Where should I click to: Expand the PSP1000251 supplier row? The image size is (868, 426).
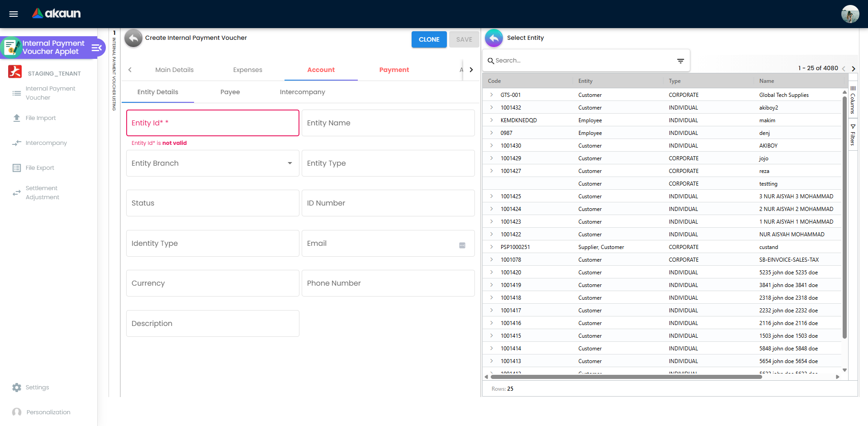point(491,247)
